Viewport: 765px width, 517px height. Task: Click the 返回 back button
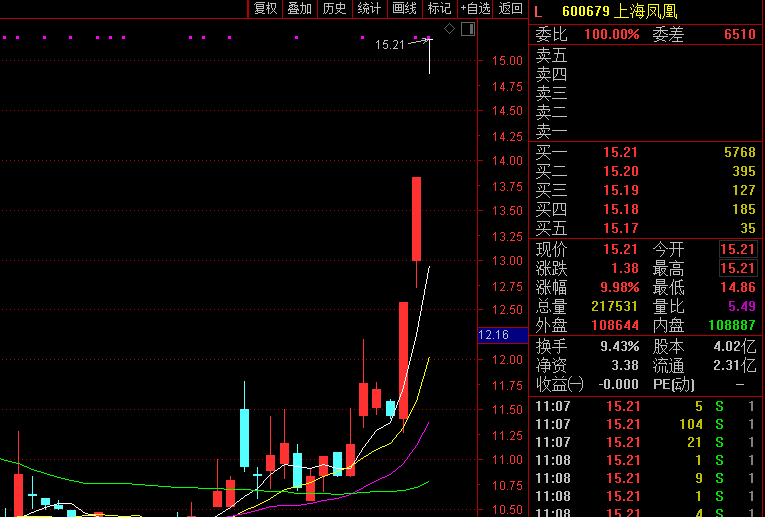click(x=510, y=9)
